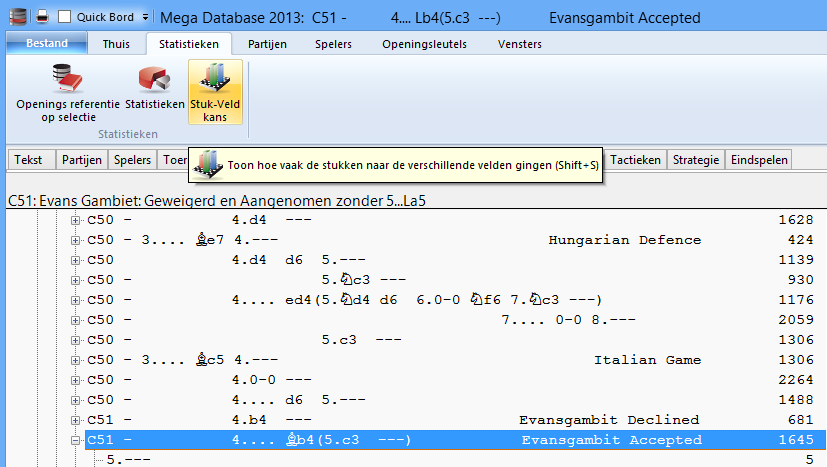This screenshot has width=827, height=467.
Task: Click the C51 Evans Gambiet heading text
Action: pos(217,201)
